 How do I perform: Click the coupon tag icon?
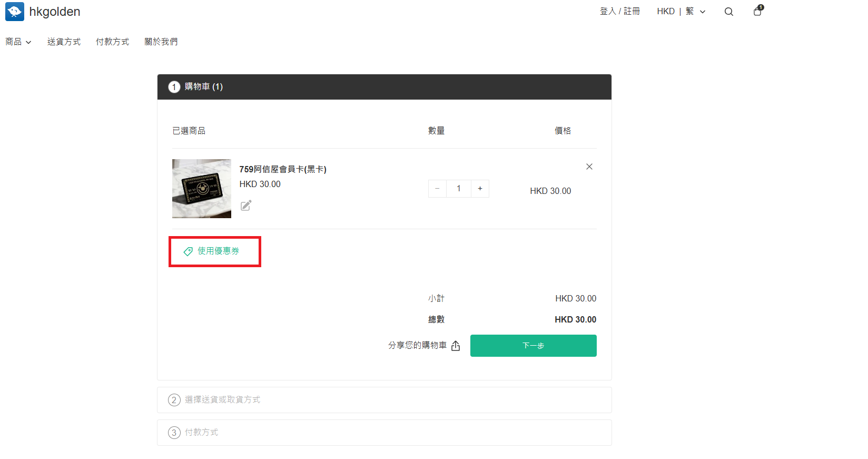pos(188,252)
